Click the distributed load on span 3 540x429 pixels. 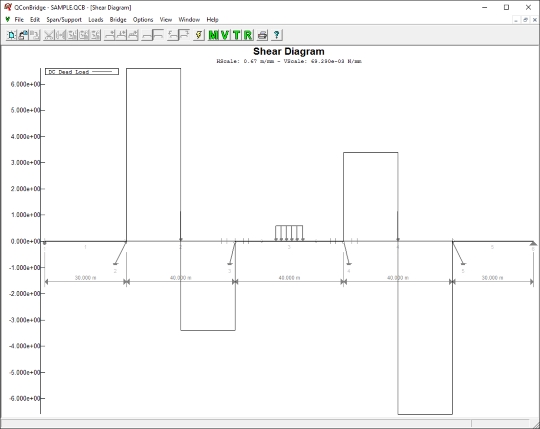(289, 233)
